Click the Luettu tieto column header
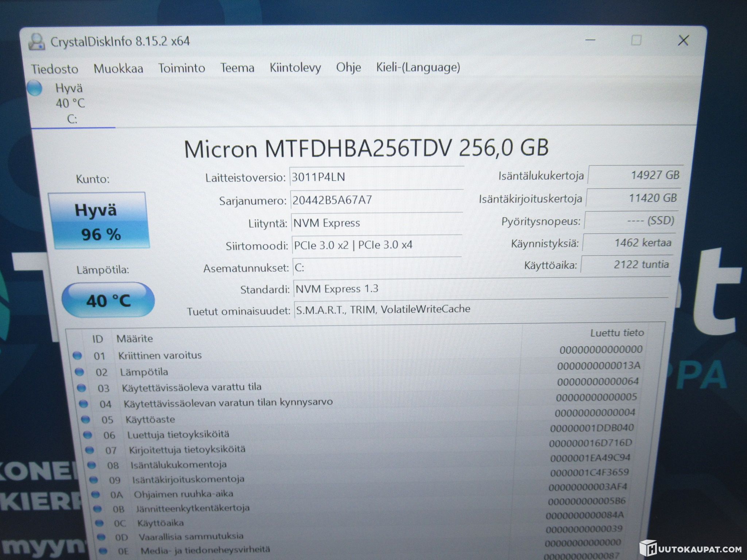 (617, 333)
